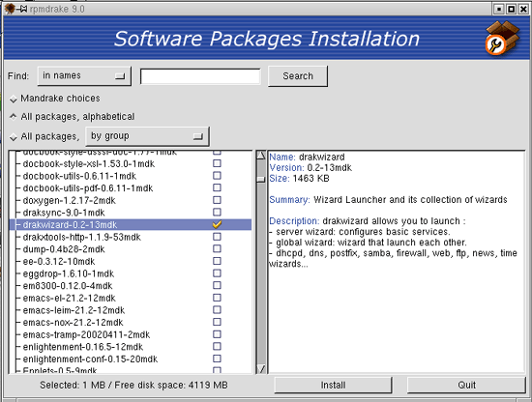Viewport: 532px width, 402px height.
Task: Select eggdrop-1.6.10-1mdk package row
Action: point(131,273)
